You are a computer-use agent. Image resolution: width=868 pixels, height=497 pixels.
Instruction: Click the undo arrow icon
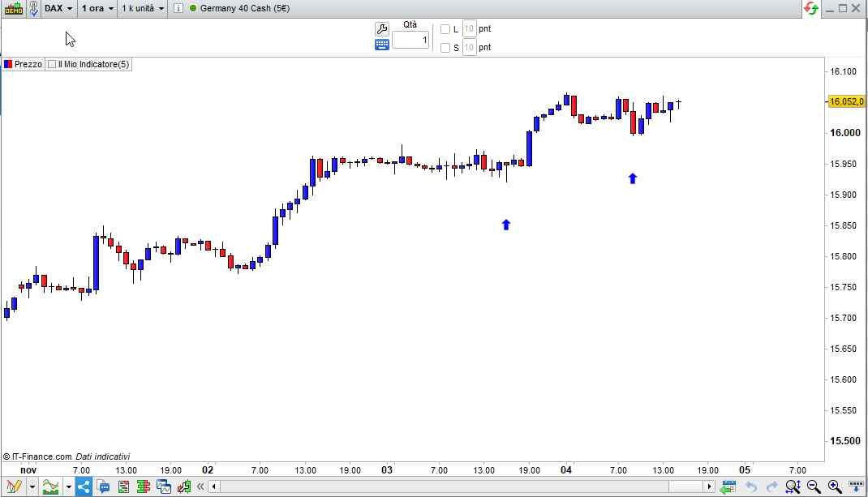coord(751,487)
